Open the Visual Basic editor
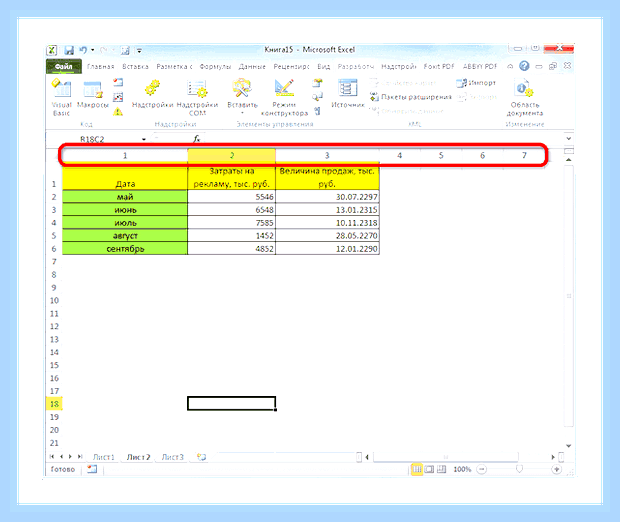The width and height of the screenshot is (620, 522). pyautogui.click(x=61, y=97)
